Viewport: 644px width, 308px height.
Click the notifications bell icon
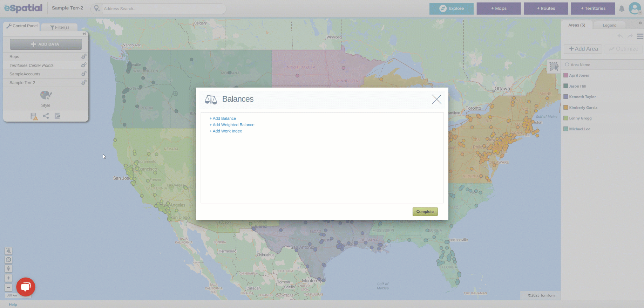click(x=622, y=9)
